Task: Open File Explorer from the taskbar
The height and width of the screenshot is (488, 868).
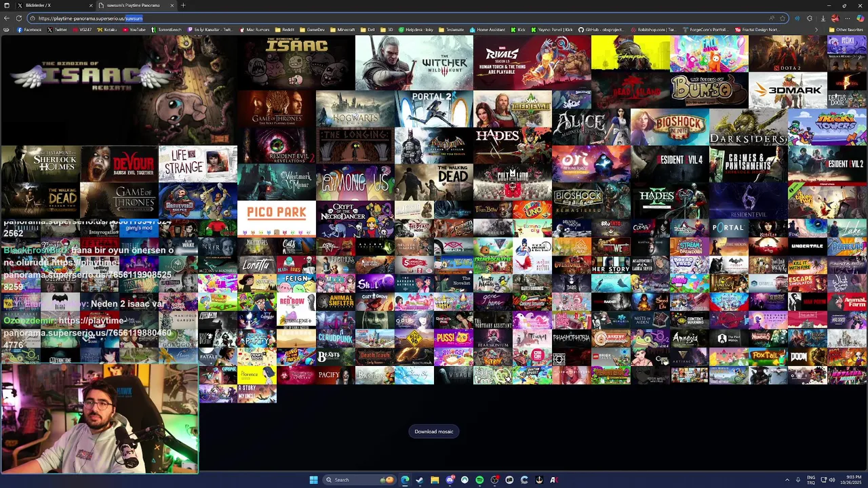Action: click(x=435, y=480)
